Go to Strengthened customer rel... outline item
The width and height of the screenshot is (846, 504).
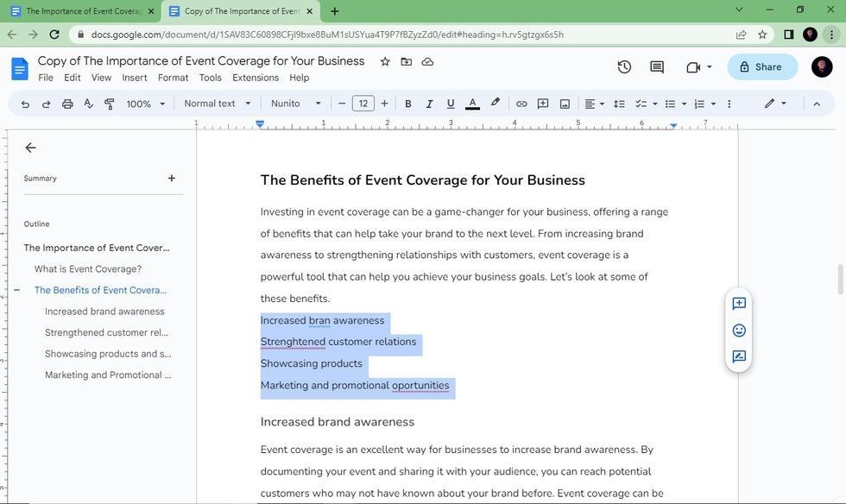(106, 332)
